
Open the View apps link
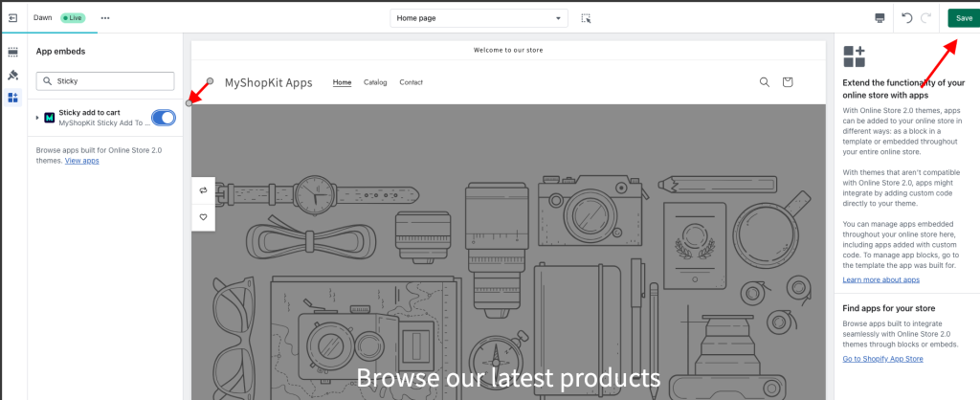82,161
